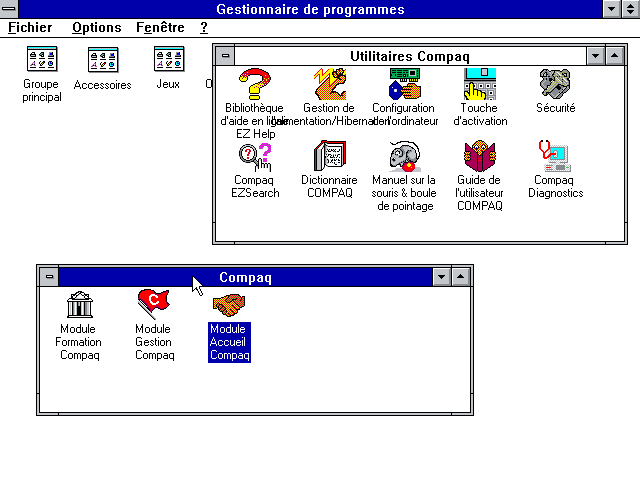
Task: Open the Compaq window control menu box
Action: click(x=49, y=277)
